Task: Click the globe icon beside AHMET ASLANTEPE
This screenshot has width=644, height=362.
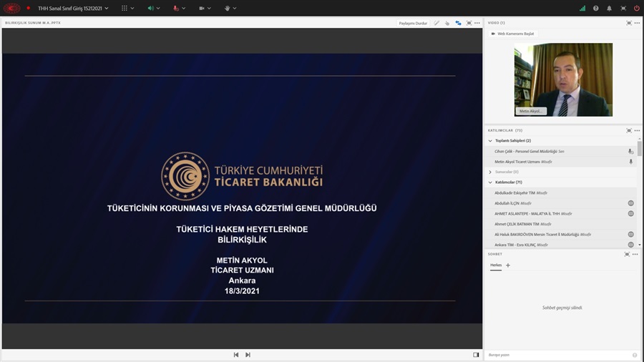Action: [x=631, y=213]
